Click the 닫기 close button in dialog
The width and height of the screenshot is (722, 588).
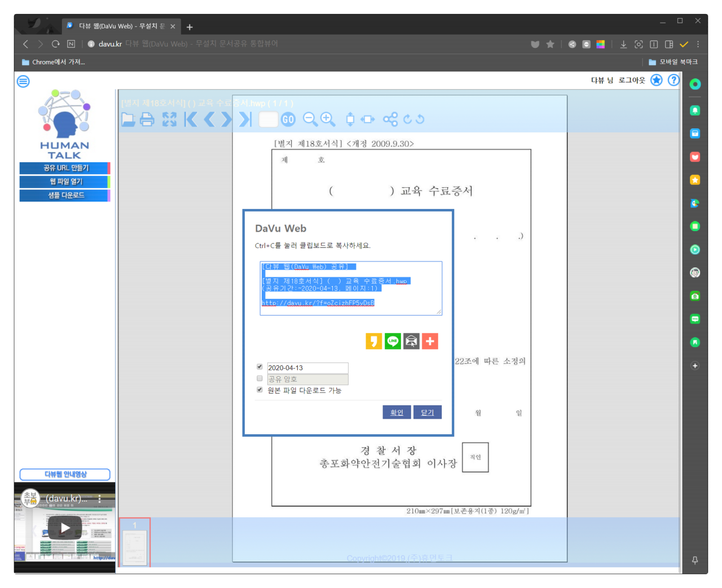click(x=427, y=412)
